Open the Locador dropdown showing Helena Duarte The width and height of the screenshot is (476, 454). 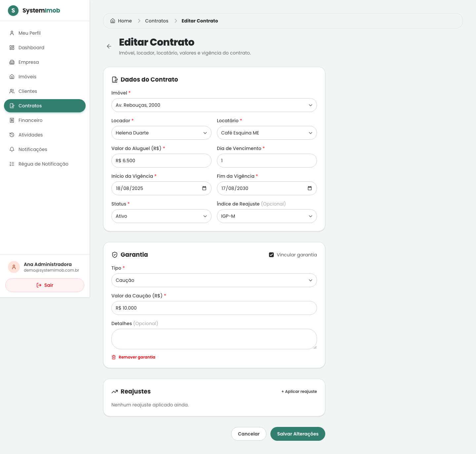161,133
